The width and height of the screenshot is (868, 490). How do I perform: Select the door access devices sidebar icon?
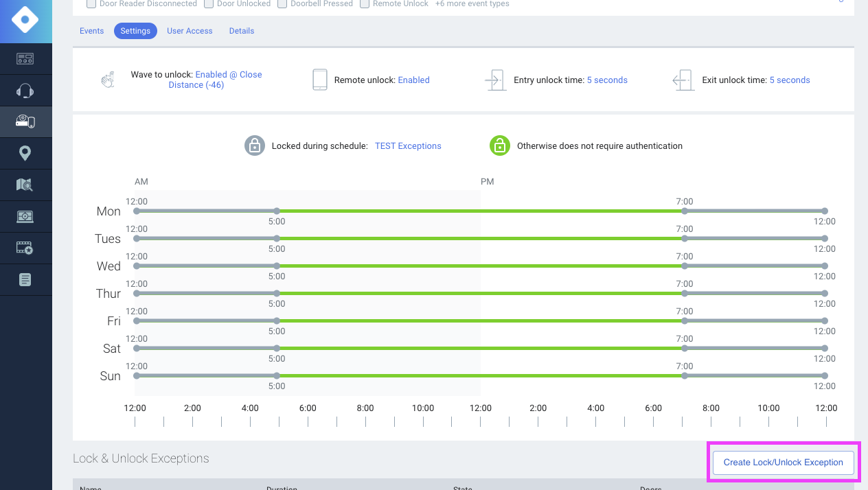(x=25, y=122)
